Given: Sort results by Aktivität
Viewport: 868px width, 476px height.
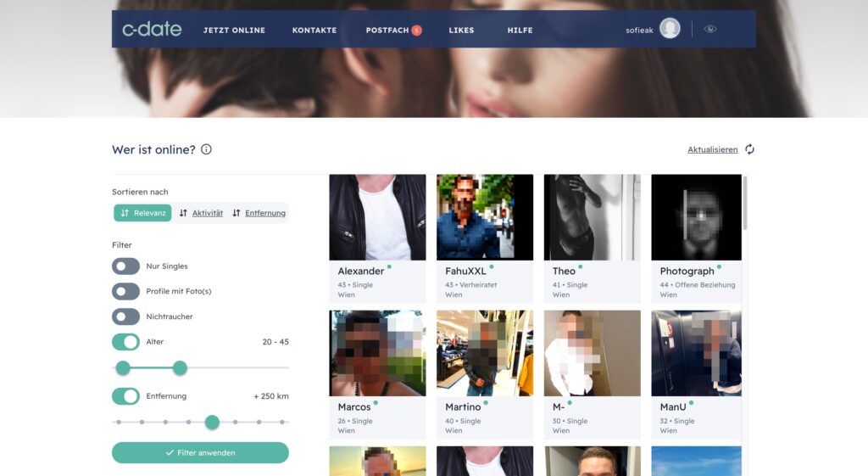Looking at the screenshot, I should click(x=201, y=213).
